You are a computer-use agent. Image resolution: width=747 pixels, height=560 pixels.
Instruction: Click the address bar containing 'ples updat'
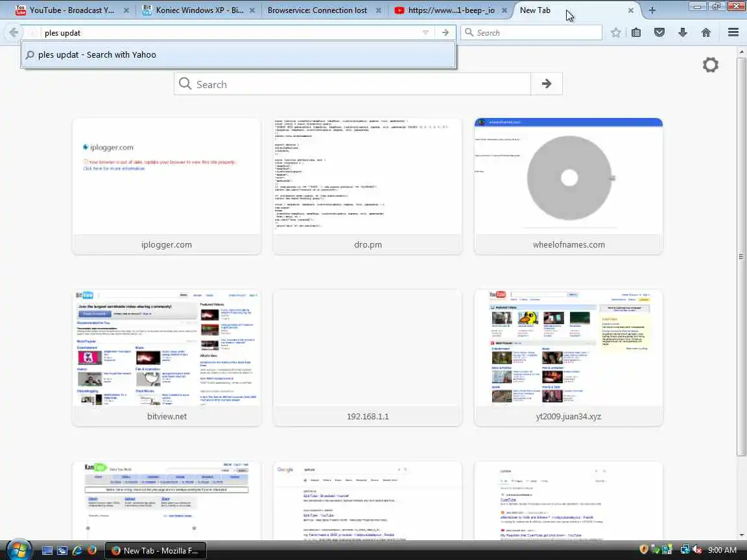tap(231, 32)
